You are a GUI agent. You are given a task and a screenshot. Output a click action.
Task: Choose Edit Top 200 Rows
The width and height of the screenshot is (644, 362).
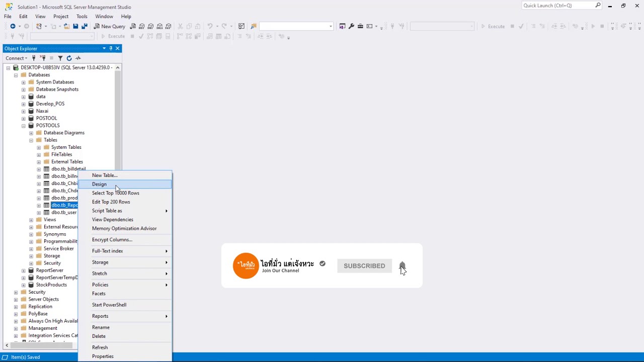125,202
